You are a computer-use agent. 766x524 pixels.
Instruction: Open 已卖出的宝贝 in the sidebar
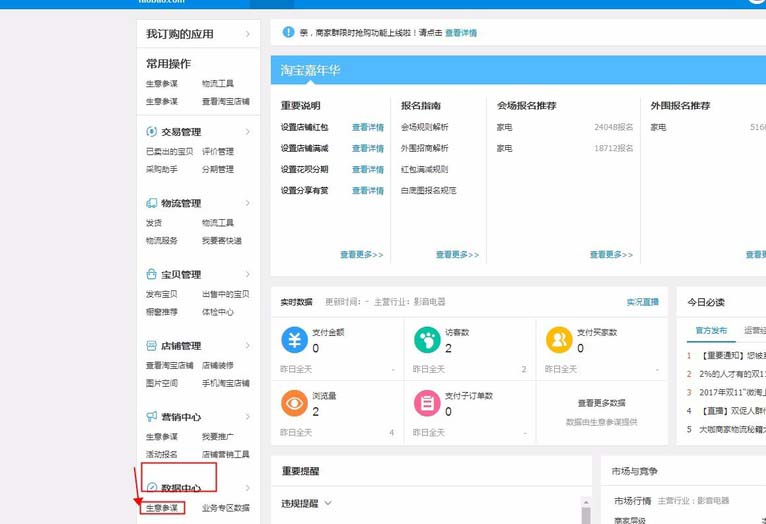coord(170,151)
